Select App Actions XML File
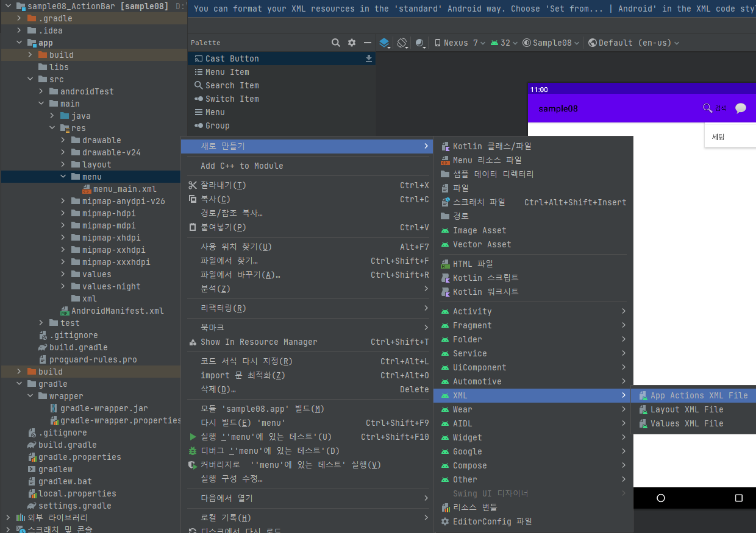The width and height of the screenshot is (756, 533). (694, 395)
